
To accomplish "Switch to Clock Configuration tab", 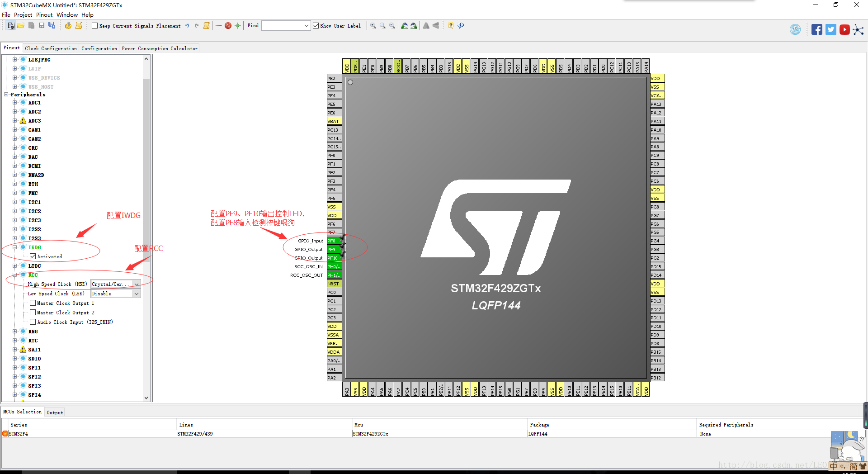I will 51,48.
